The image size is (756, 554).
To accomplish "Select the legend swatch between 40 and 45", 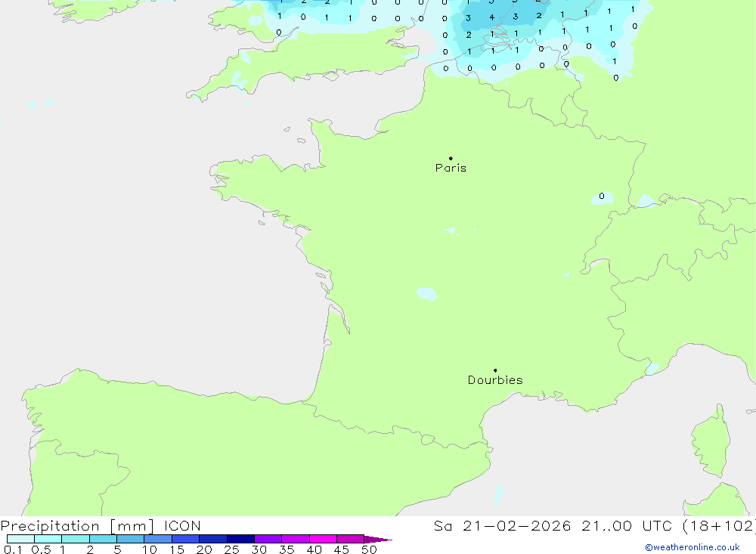I will point(323,539).
